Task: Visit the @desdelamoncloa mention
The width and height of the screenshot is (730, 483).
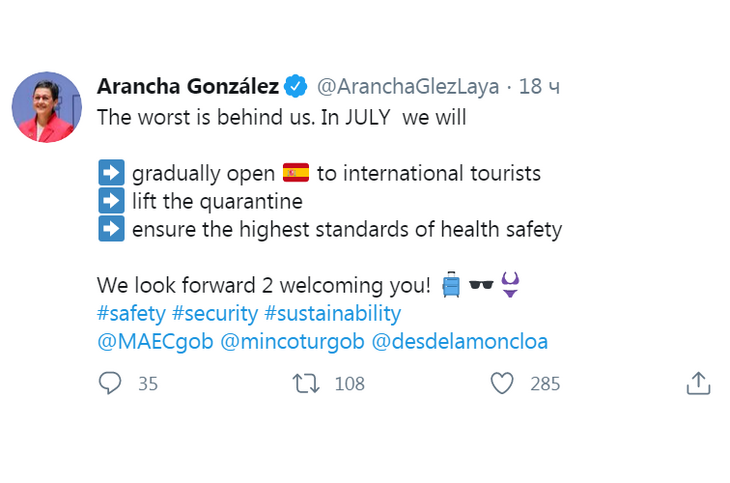Action: pyautogui.click(x=459, y=341)
